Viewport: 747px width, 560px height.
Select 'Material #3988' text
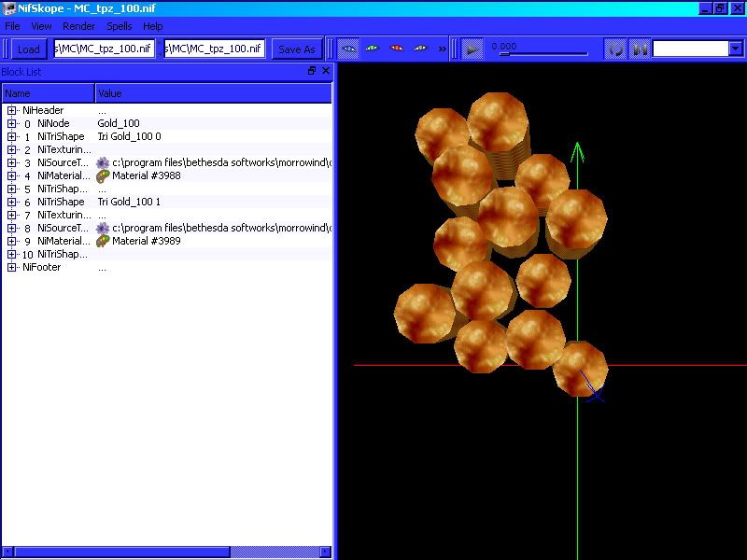point(147,175)
